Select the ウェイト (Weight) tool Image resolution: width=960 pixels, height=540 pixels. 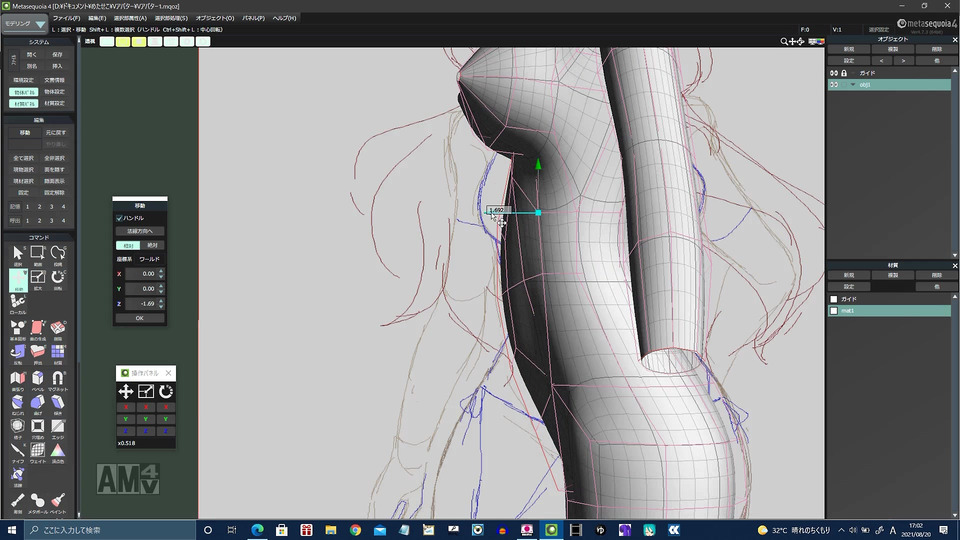click(x=38, y=451)
